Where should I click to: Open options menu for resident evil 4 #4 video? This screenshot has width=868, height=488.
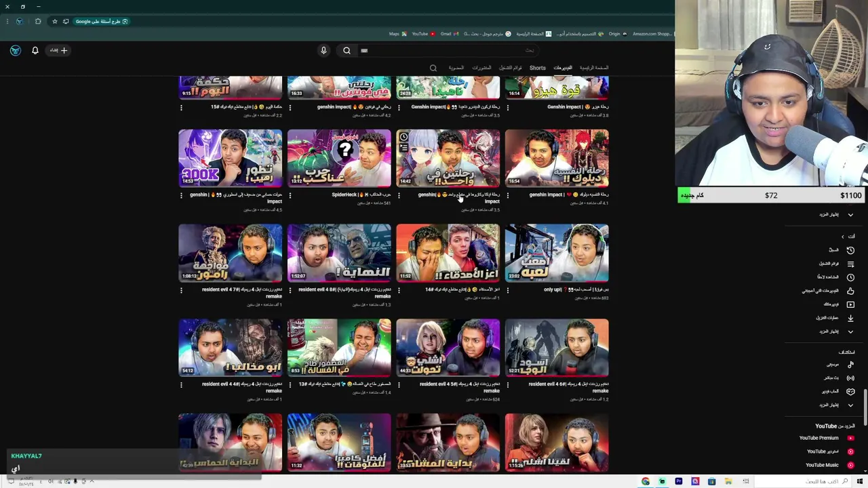181,385
